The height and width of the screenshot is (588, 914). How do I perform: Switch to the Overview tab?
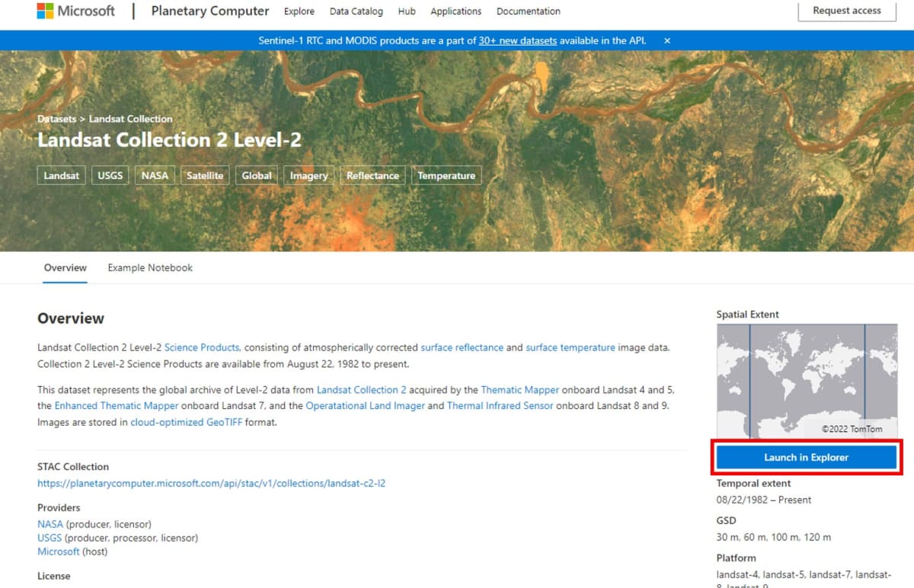(66, 268)
